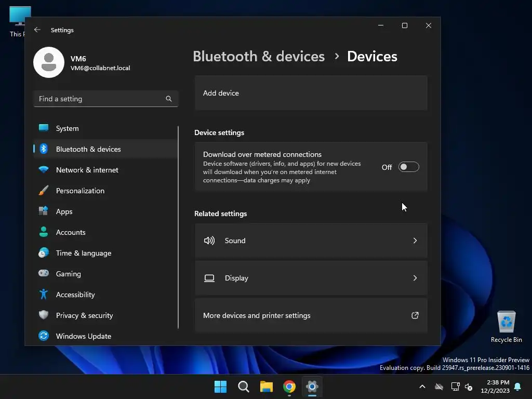Click the external link icon for printer settings

click(415, 315)
